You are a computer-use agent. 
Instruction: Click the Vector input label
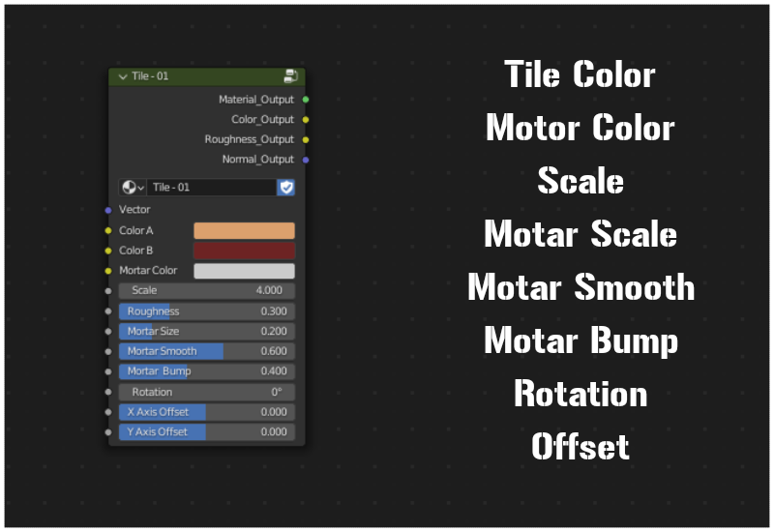134,210
